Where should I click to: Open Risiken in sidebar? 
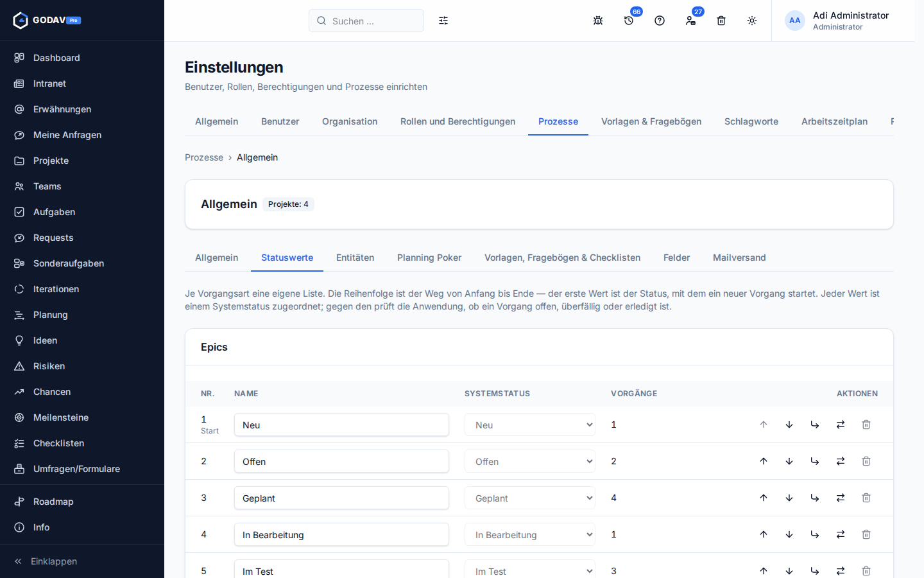(x=82, y=366)
